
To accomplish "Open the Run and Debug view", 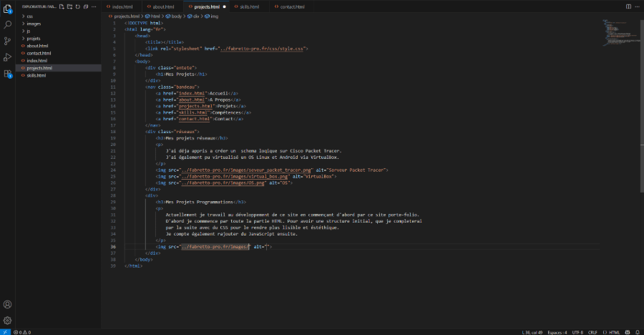I will (7, 57).
